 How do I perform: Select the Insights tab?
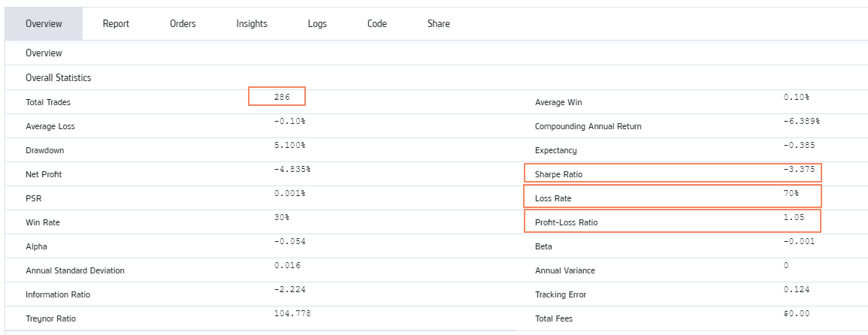[252, 24]
